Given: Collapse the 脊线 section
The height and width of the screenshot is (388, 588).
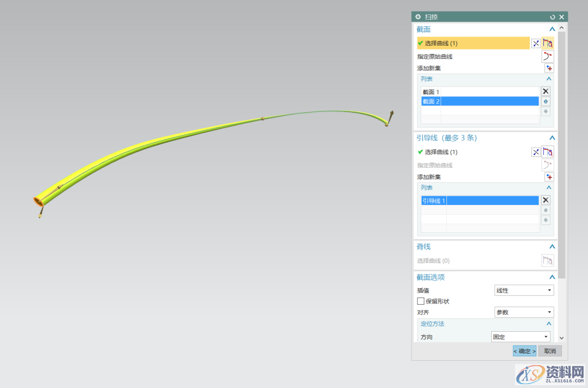Looking at the screenshot, I should (x=552, y=247).
